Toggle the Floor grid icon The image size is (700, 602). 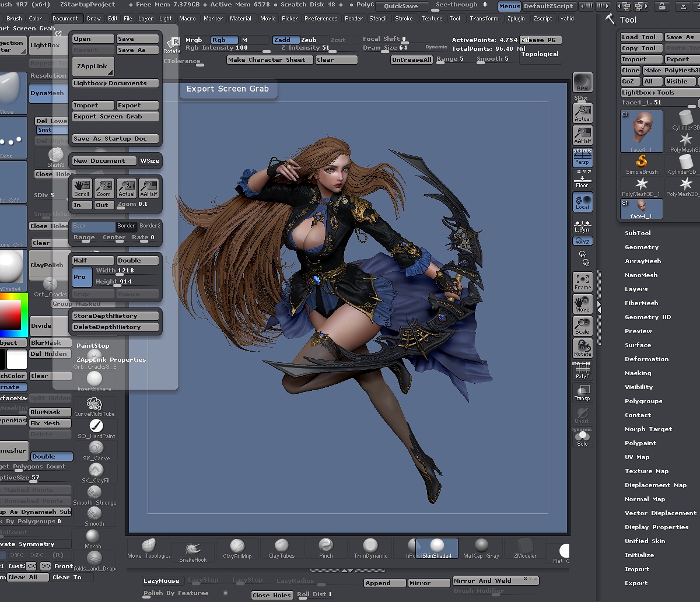coord(582,180)
